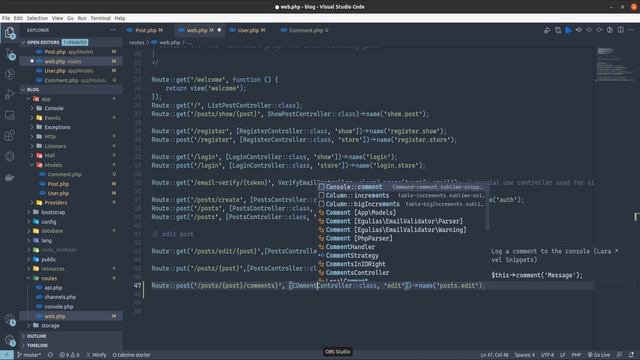Screen dimensions: 640x360
Task: Click the master branch indicator
Action: point(29,355)
